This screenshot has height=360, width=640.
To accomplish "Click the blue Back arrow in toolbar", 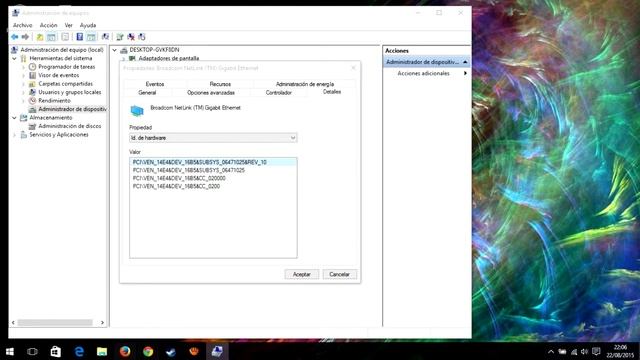I will 15,37.
